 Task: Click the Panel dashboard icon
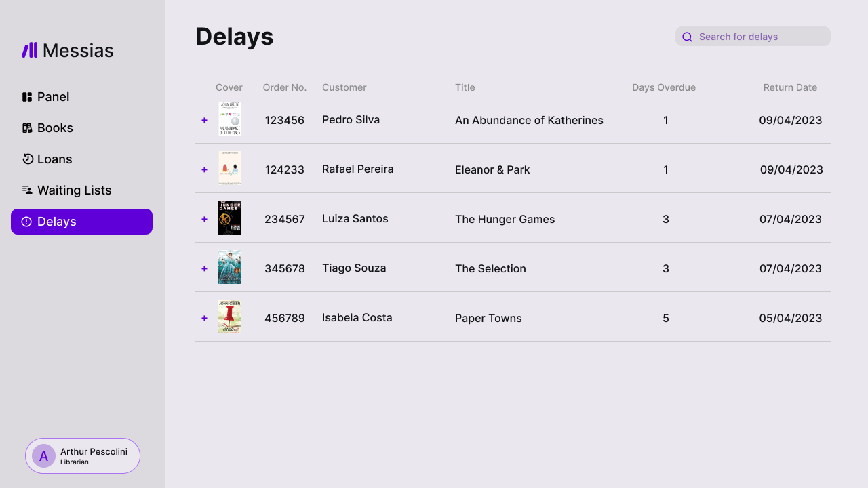(x=27, y=97)
